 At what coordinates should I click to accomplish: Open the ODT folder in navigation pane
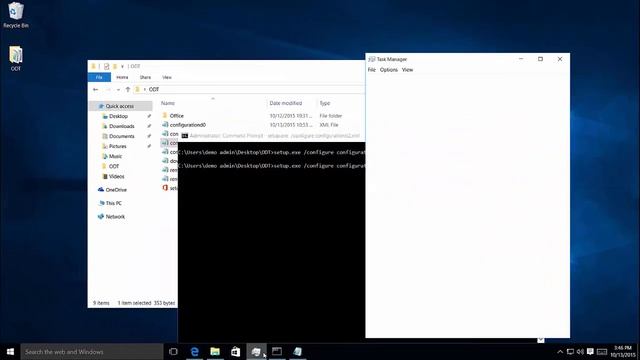coord(114,167)
